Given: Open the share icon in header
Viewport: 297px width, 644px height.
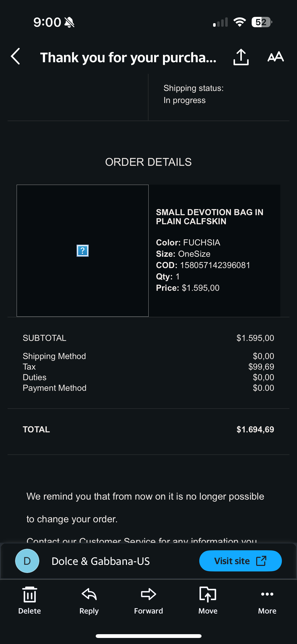Looking at the screenshot, I should coord(241,57).
